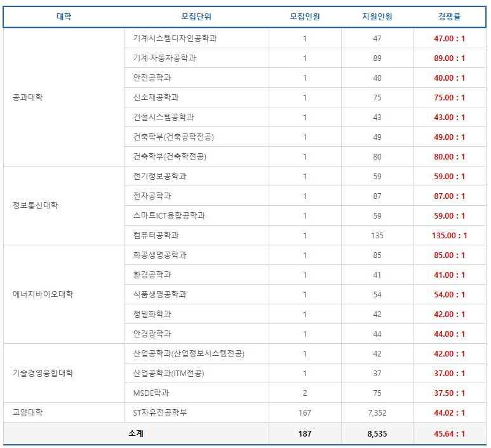Click the 대학 column header
This screenshot has width=491, height=448.
tap(64, 17)
